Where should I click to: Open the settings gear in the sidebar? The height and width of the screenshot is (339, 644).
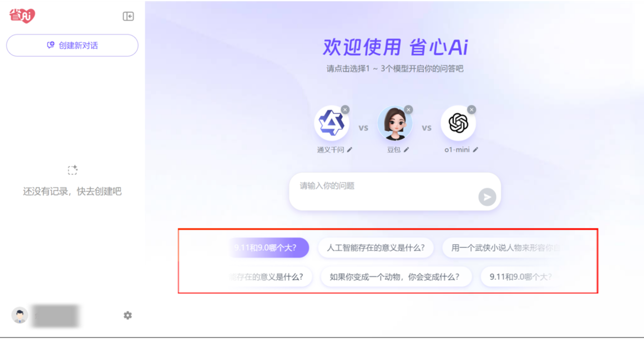click(127, 316)
